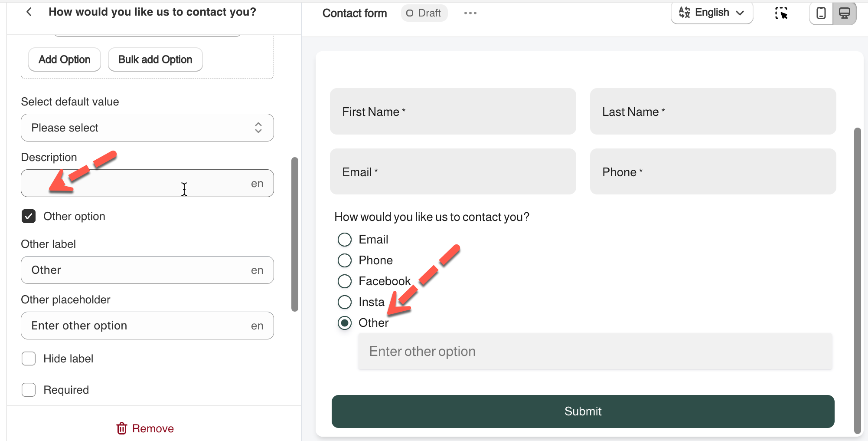Select the Facebook radio option
Screen dimensions: 868x441
pos(345,281)
